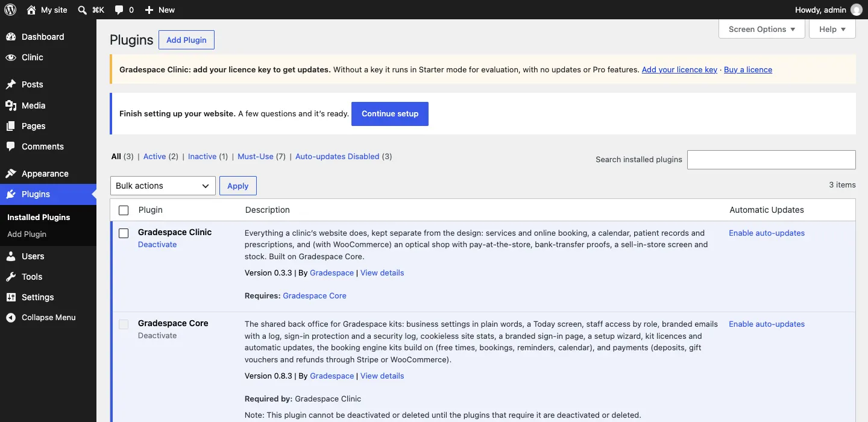Enable auto-updates for Gradespace Core
The width and height of the screenshot is (868, 422).
tap(767, 324)
